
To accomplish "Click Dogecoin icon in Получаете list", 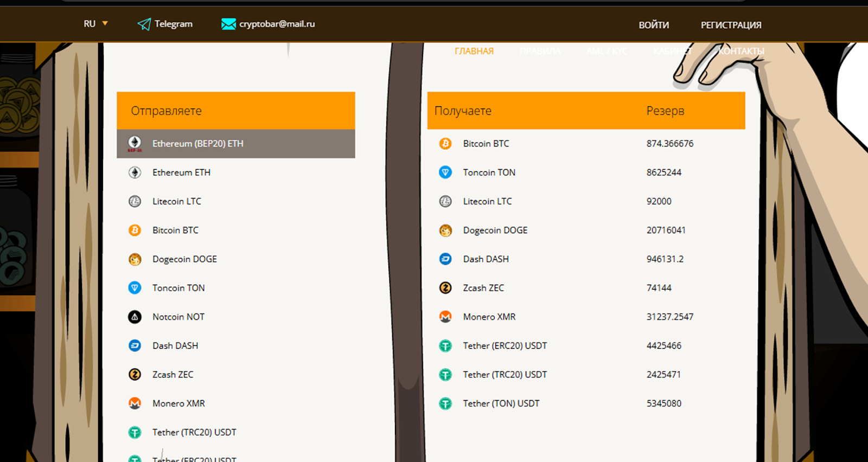I will [x=445, y=230].
